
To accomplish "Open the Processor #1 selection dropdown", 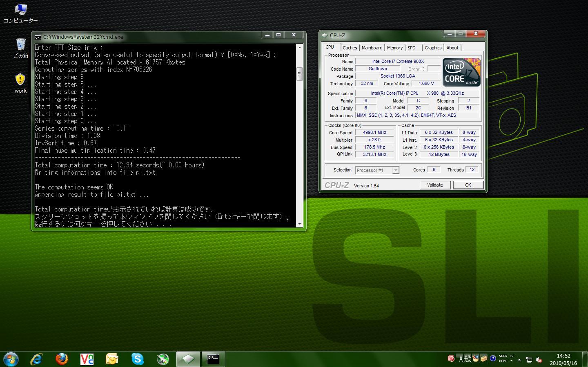I will tap(377, 170).
